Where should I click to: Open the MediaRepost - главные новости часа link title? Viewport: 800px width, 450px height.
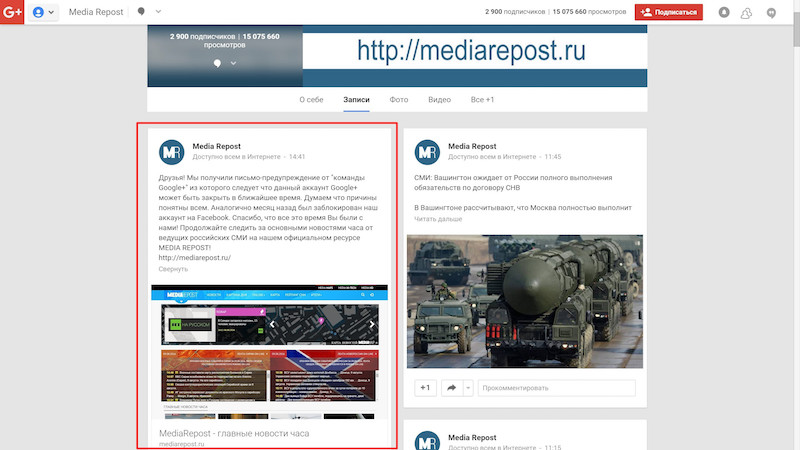(234, 433)
